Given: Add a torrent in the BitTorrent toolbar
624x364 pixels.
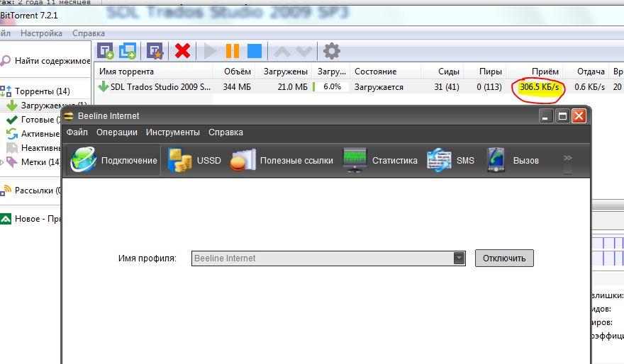Looking at the screenshot, I should 106,51.
